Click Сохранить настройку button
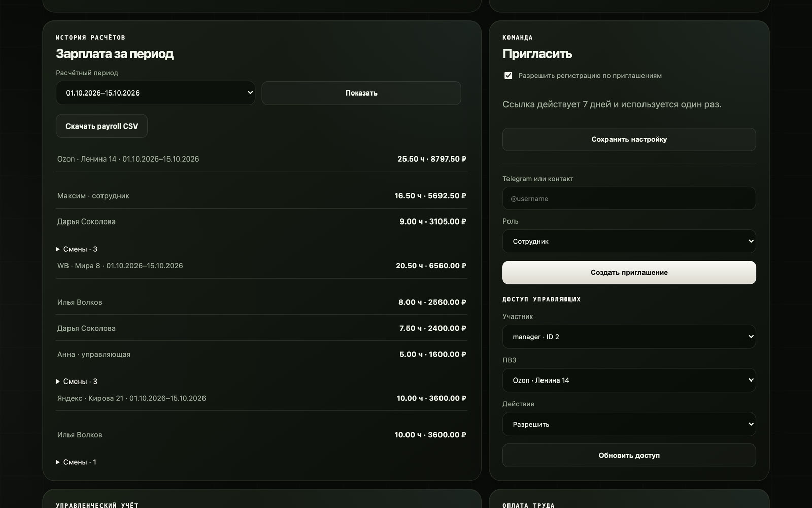The height and width of the screenshot is (508, 812). pyautogui.click(x=629, y=139)
